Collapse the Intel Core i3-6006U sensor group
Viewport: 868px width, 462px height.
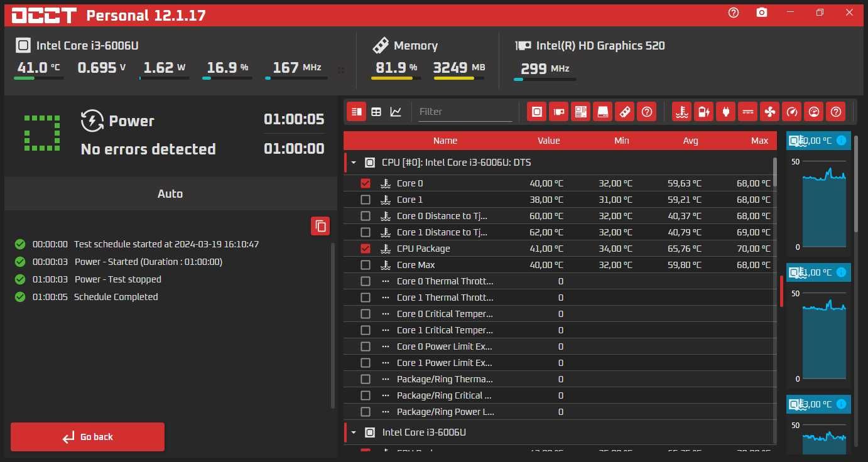click(354, 432)
